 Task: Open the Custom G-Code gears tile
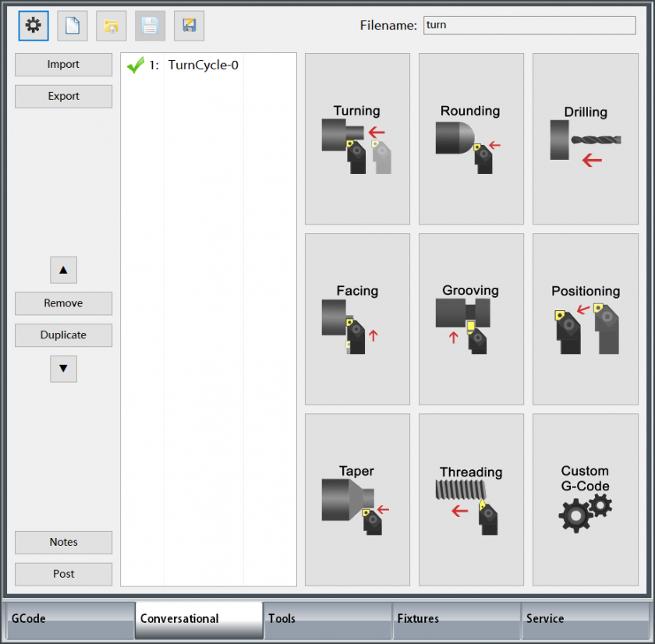point(586,499)
